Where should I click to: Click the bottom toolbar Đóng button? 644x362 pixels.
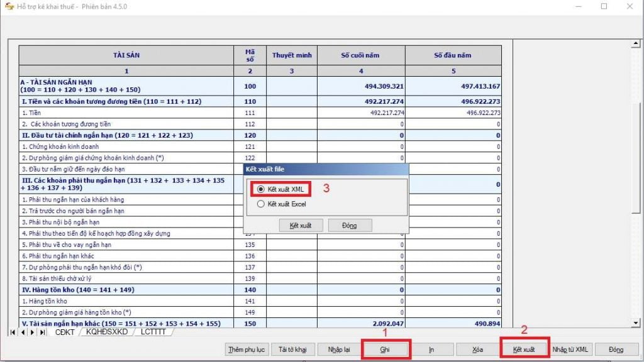pyautogui.click(x=616, y=349)
